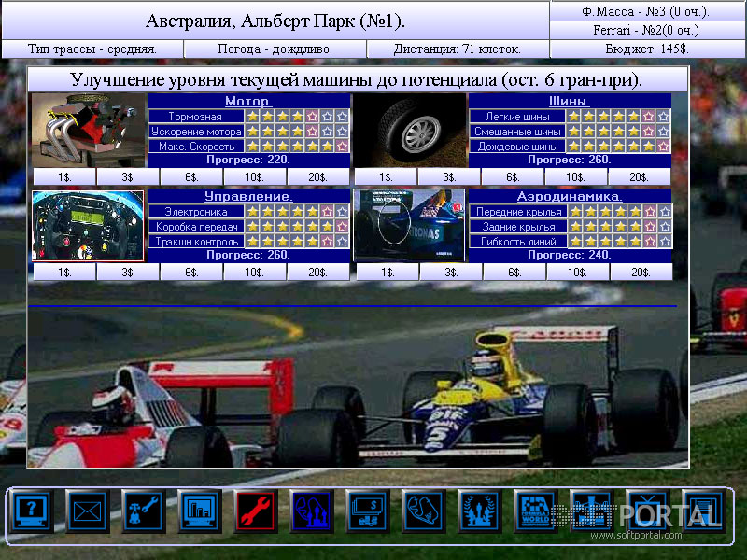
Task: Spend 10$ on Шины upgrade
Action: tap(576, 177)
